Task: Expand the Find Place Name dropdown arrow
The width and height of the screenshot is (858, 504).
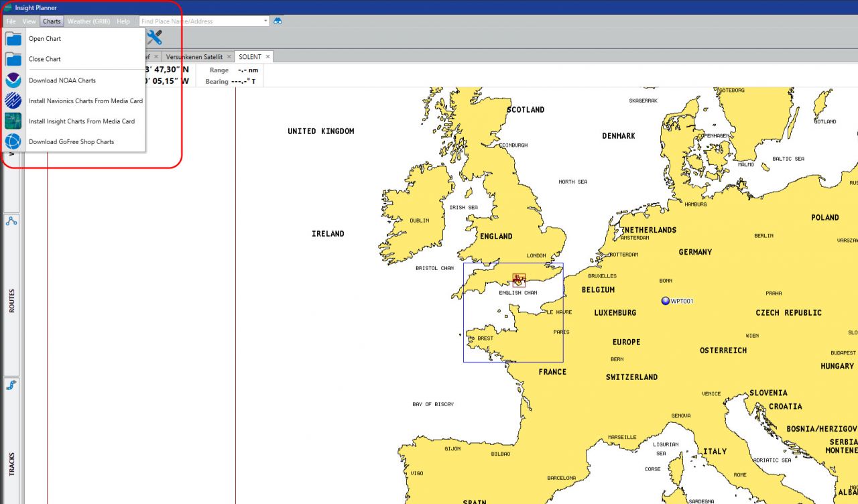Action: tap(266, 21)
